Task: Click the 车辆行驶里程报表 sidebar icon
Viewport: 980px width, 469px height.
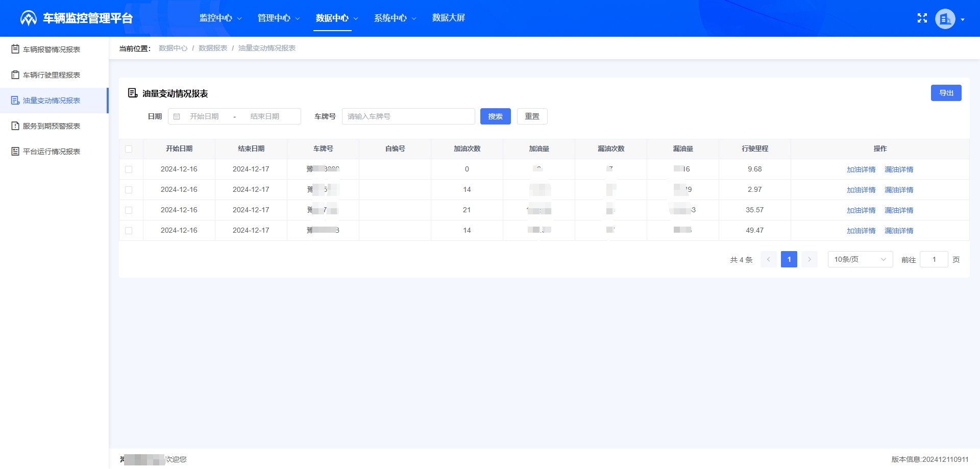Action: click(x=15, y=75)
